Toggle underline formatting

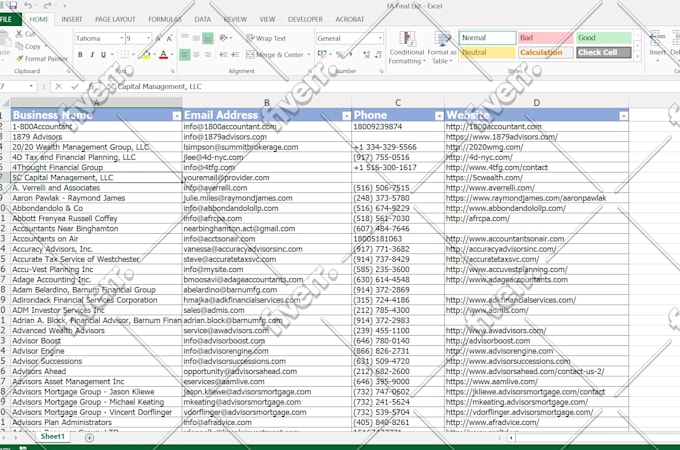point(103,55)
